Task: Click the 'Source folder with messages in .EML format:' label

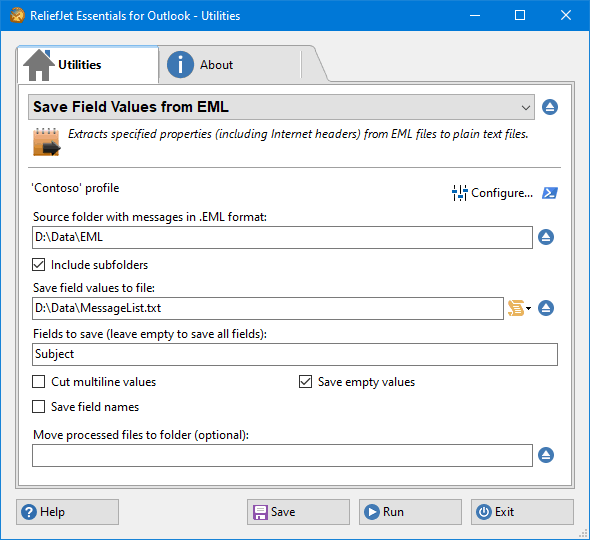Action: click(150, 217)
